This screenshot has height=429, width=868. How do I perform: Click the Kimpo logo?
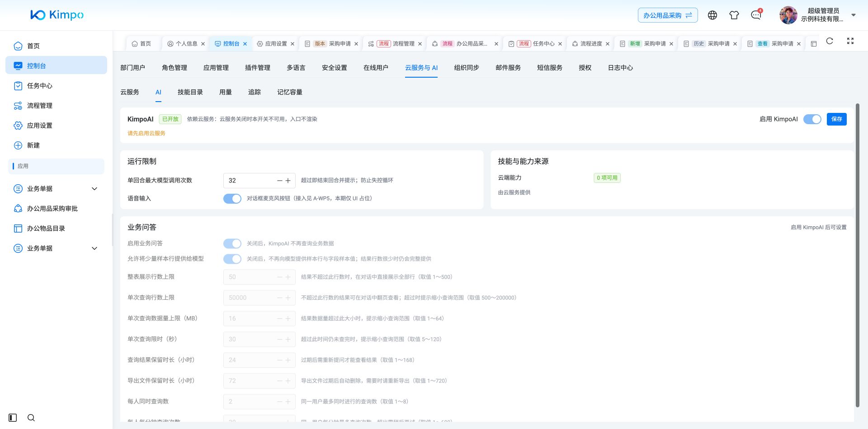(x=57, y=15)
